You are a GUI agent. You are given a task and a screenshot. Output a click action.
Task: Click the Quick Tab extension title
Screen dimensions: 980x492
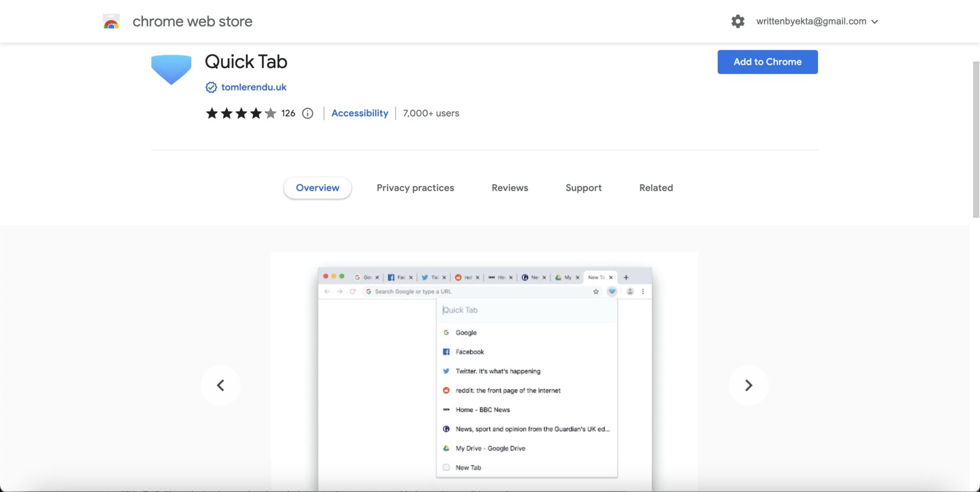click(x=246, y=62)
